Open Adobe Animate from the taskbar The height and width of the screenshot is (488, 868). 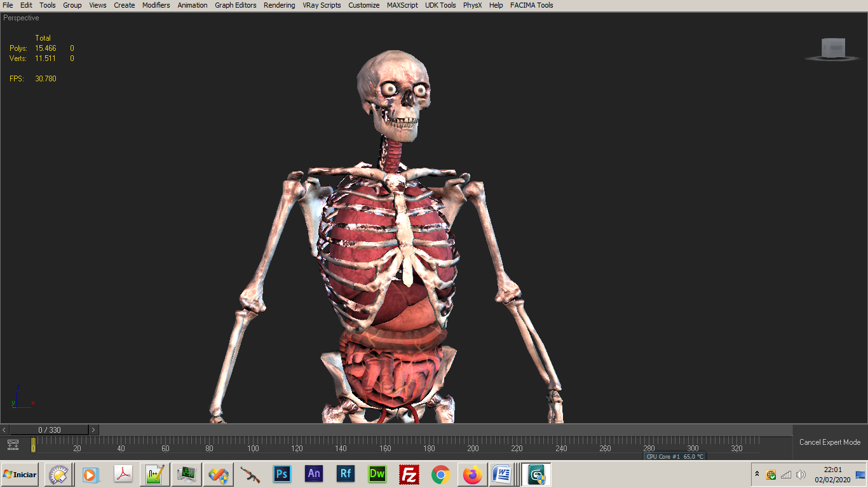tap(313, 474)
